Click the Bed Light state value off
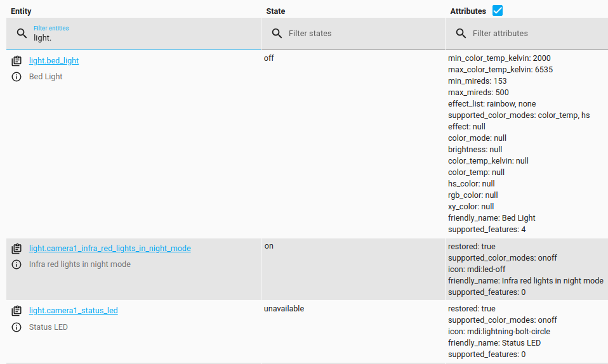Image resolution: width=608 pixels, height=364 pixels. 269,58
